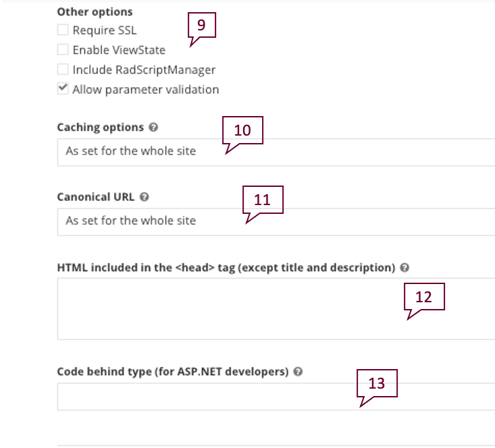Check the Include RadScriptManager option
495x448 pixels.
click(63, 69)
